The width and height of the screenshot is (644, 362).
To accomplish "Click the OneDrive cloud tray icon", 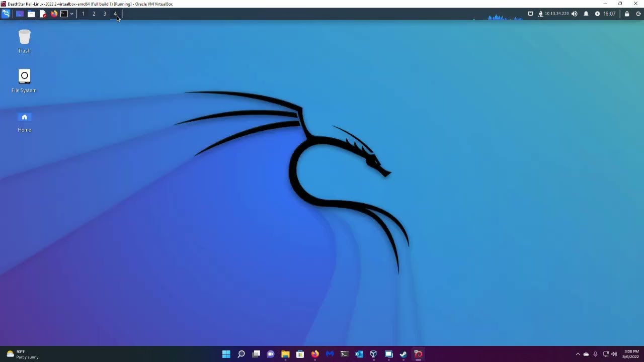I will [x=586, y=354].
